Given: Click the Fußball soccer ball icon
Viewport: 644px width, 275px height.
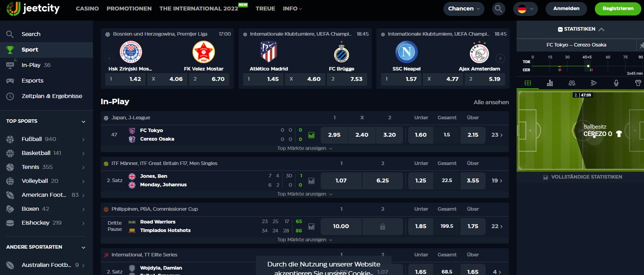Looking at the screenshot, I should [10, 139].
